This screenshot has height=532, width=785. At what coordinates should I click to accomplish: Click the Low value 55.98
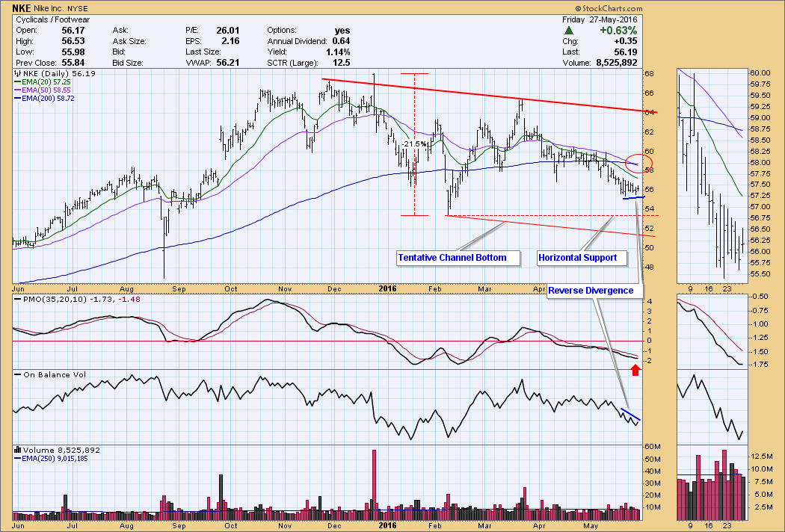73,52
